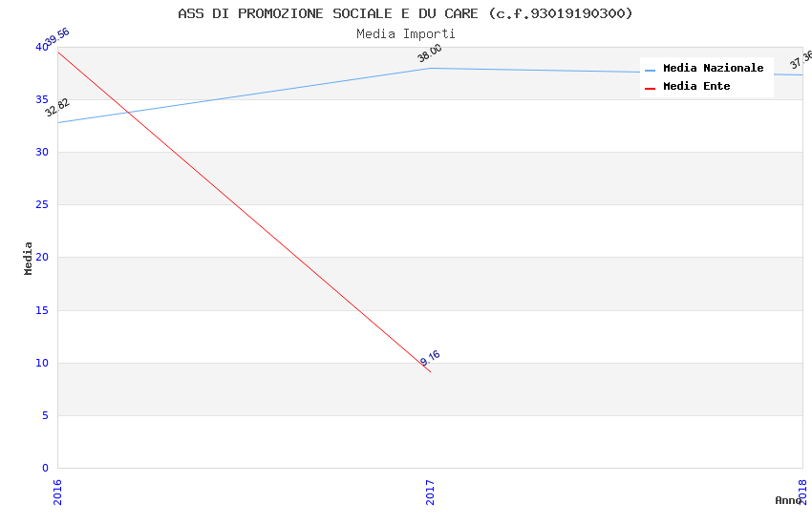812x525 pixels.
Task: Click the 2016 x-axis label
Action: 57,492
